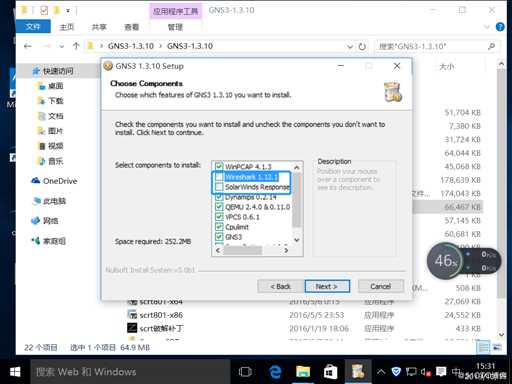Select OneDrive in navigation pane
The width and height of the screenshot is (512, 384).
pos(54,181)
